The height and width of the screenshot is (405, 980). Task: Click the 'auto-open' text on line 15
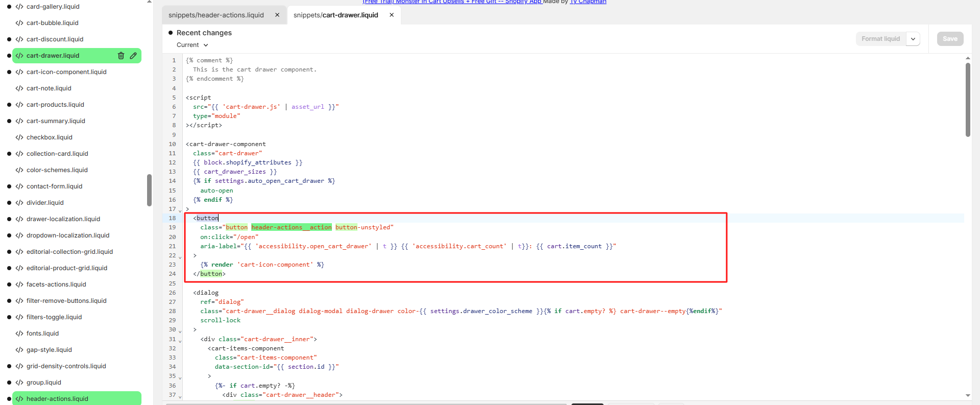pos(217,190)
